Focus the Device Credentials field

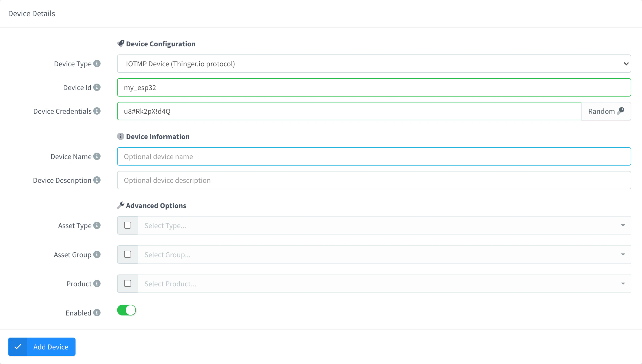pos(349,111)
